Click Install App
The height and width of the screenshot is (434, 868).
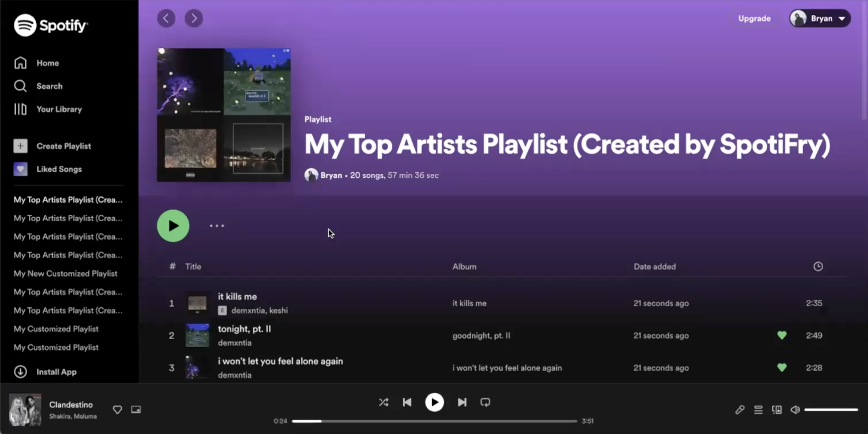click(x=56, y=372)
